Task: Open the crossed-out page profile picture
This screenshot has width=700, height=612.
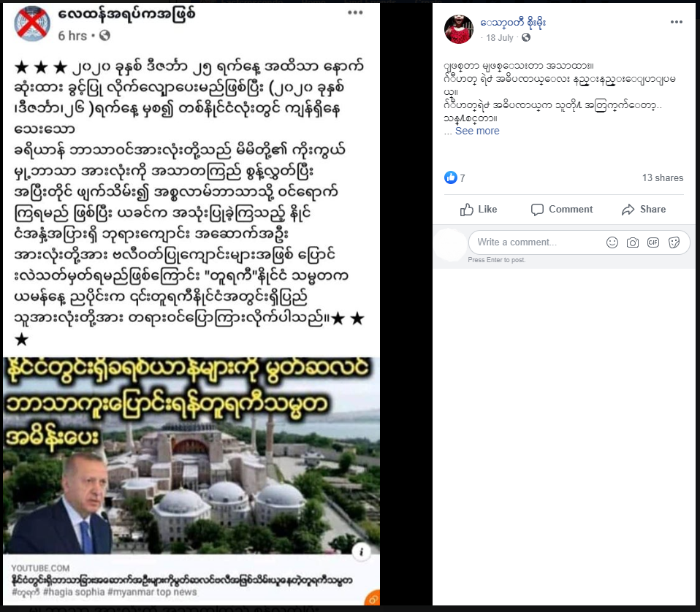Action: point(32,23)
